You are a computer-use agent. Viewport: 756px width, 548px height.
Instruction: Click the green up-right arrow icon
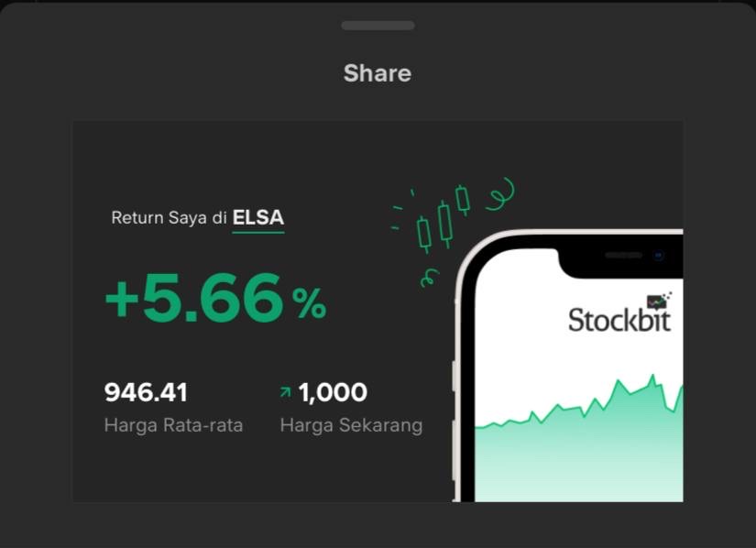click(x=285, y=392)
